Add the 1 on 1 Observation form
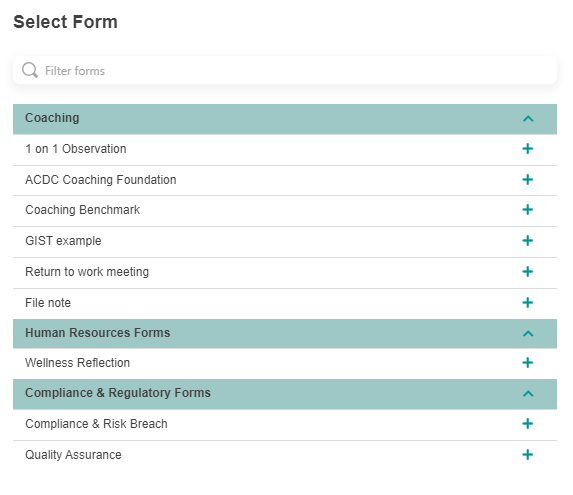Viewport: 573px width, 495px height. 527,149
